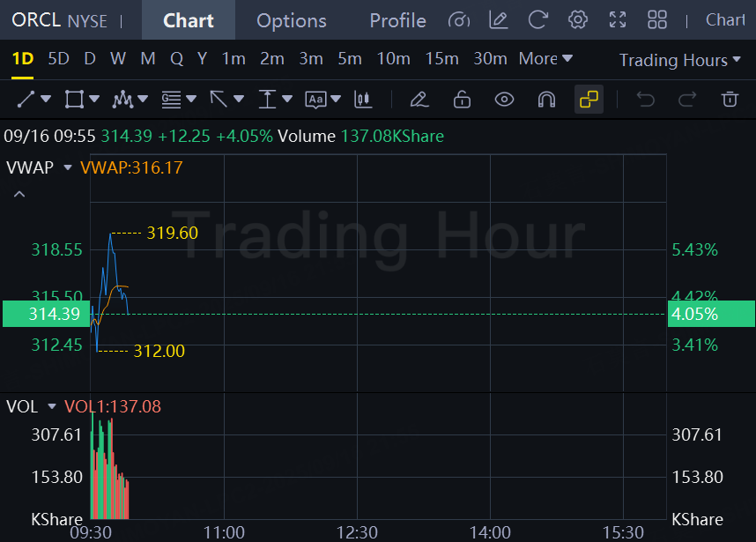Viewport: 756px width, 542px height.
Task: Click the VWAP:316.17 indicator value
Action: [131, 167]
